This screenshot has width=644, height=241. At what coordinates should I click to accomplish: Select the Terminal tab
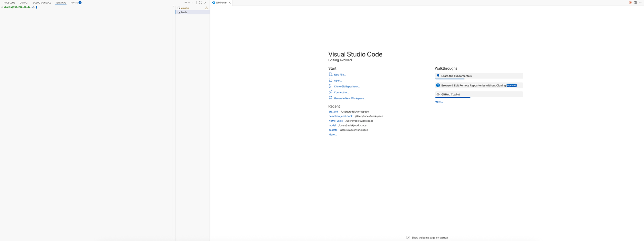click(61, 3)
